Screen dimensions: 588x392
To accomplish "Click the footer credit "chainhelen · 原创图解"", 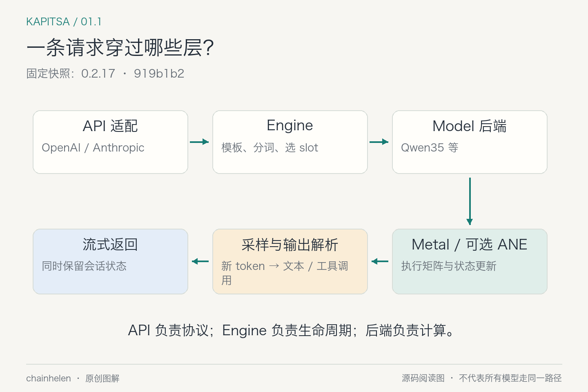I will 73,379.
